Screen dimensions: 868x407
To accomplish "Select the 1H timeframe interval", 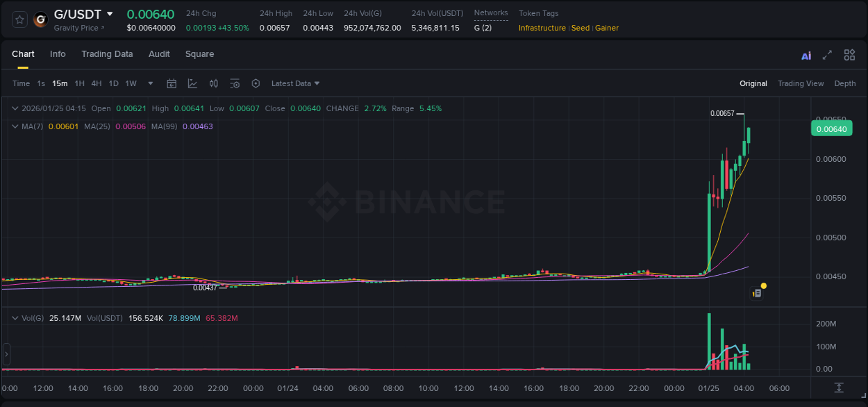I will click(x=80, y=83).
